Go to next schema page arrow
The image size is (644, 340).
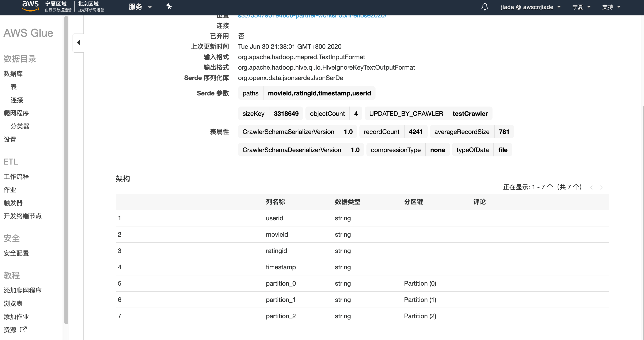coord(601,187)
